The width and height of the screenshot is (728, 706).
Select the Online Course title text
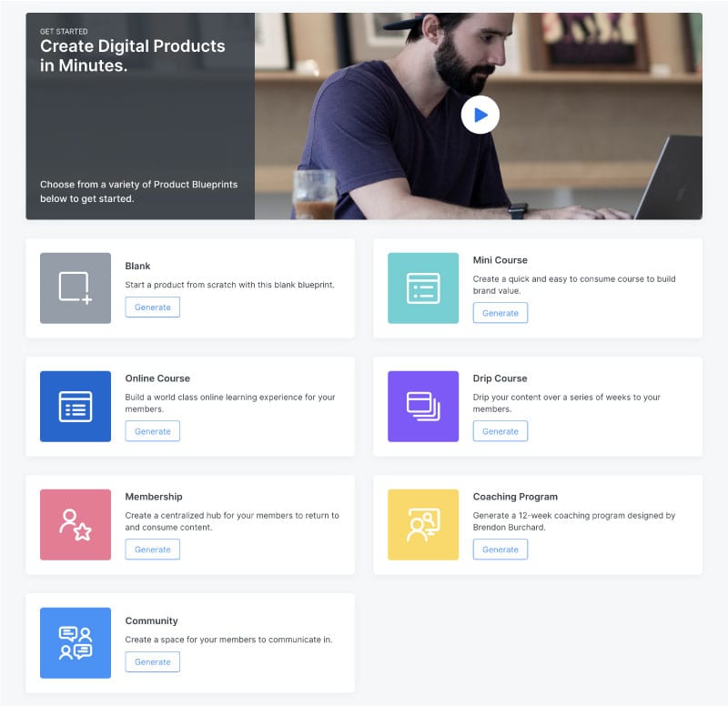click(157, 378)
